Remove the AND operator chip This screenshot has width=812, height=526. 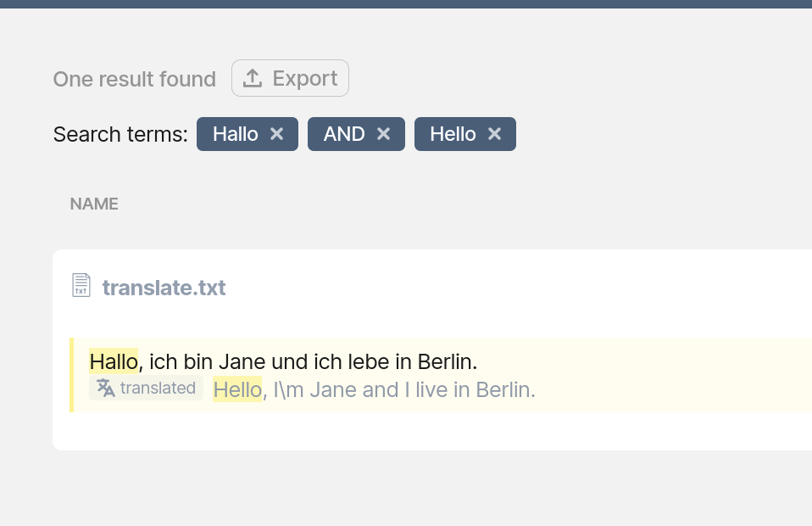click(383, 134)
